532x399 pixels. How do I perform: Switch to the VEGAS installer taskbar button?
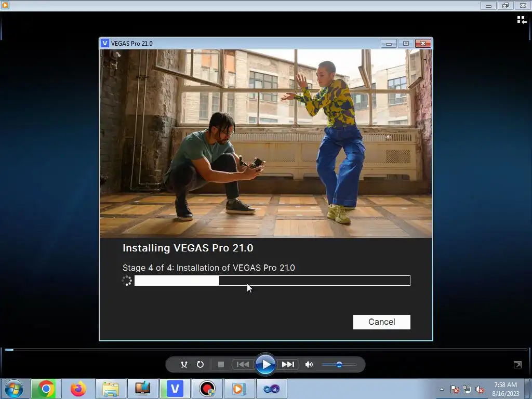point(175,389)
